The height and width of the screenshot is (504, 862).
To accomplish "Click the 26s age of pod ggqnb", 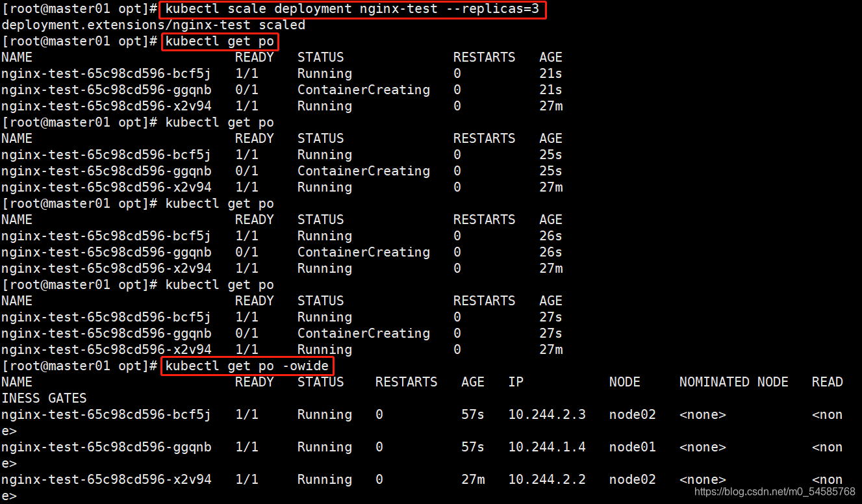I will 551,252.
